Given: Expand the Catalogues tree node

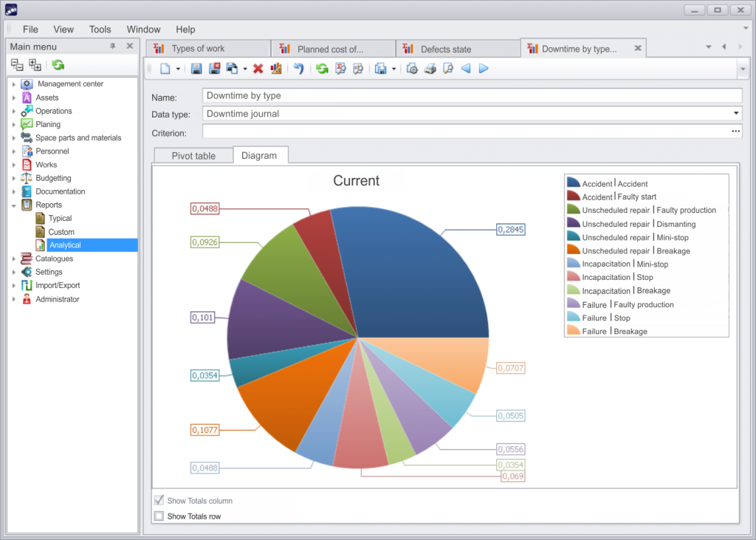Looking at the screenshot, I should click(15, 259).
